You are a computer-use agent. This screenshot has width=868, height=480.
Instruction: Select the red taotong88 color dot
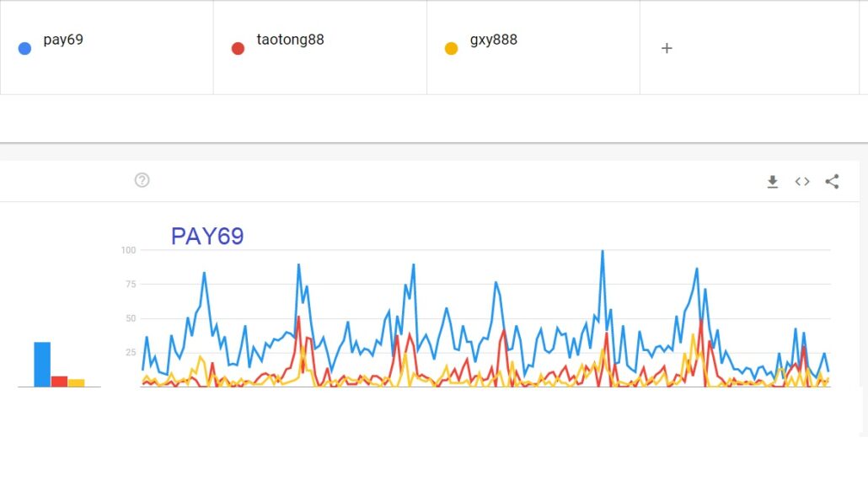pos(238,49)
